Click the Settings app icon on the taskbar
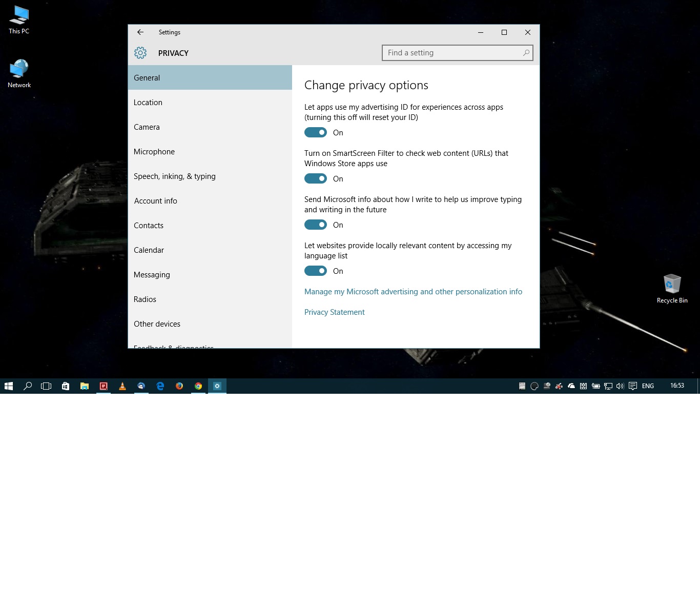700x605 pixels. pos(217,386)
